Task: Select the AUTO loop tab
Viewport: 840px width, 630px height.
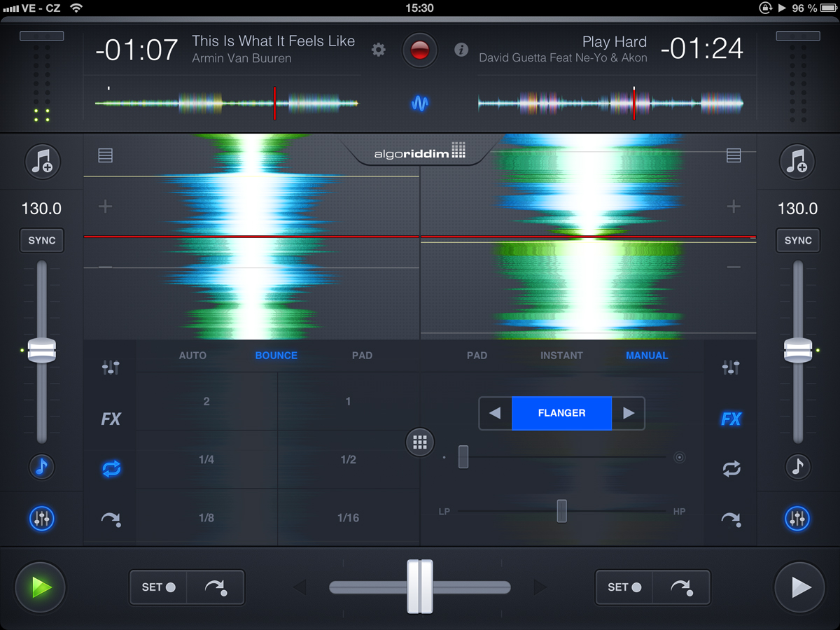Action: pos(192,356)
